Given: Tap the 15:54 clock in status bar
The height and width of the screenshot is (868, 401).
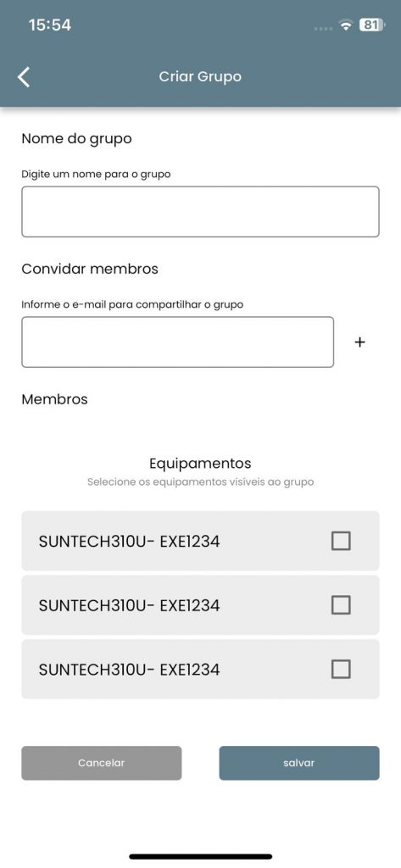Looking at the screenshot, I should tap(50, 25).
